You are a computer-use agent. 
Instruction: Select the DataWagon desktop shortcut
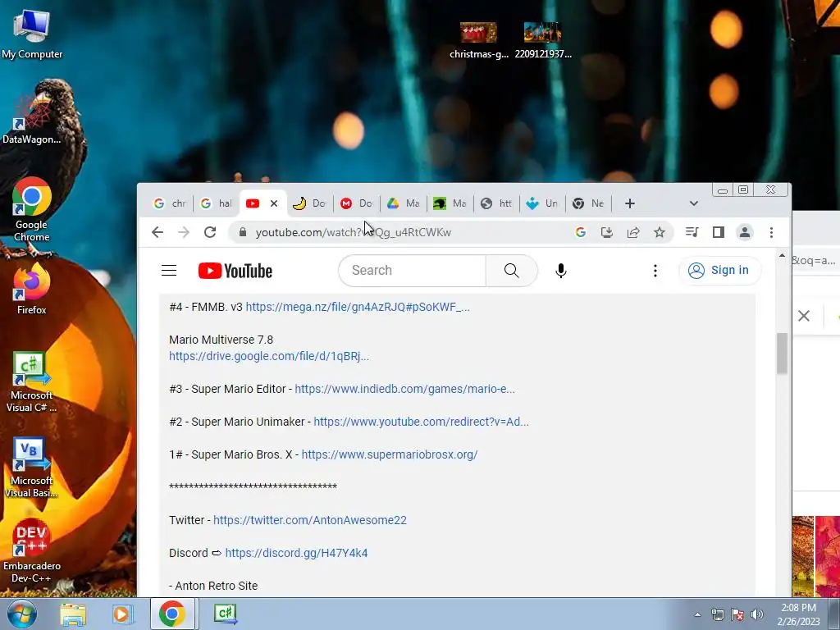(32, 119)
